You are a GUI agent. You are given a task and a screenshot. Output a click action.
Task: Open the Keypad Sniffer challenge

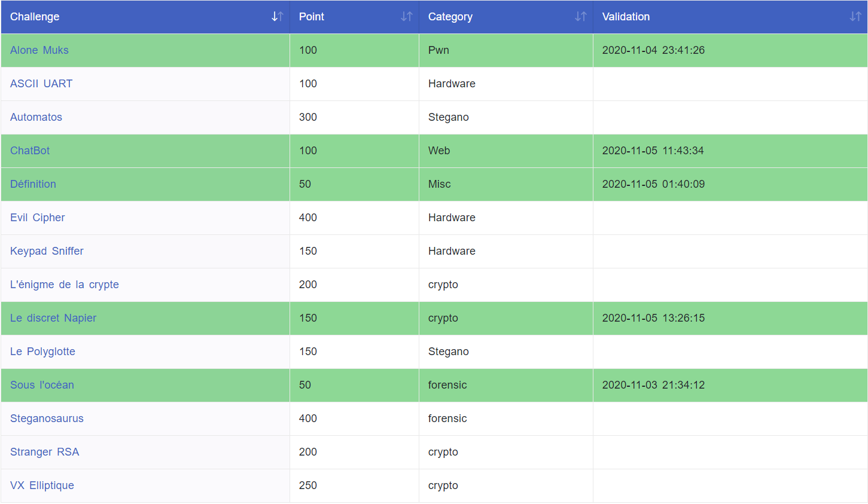[47, 251]
